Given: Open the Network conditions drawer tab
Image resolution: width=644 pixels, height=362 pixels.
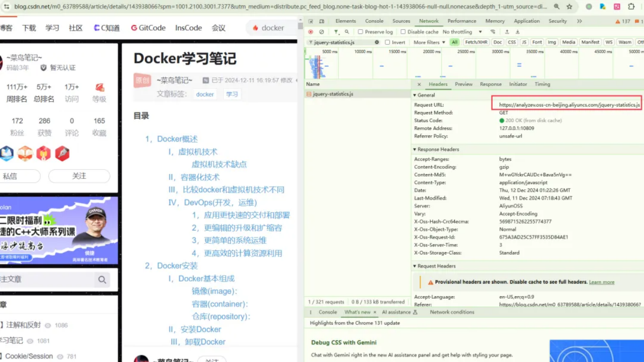Looking at the screenshot, I should [x=452, y=312].
